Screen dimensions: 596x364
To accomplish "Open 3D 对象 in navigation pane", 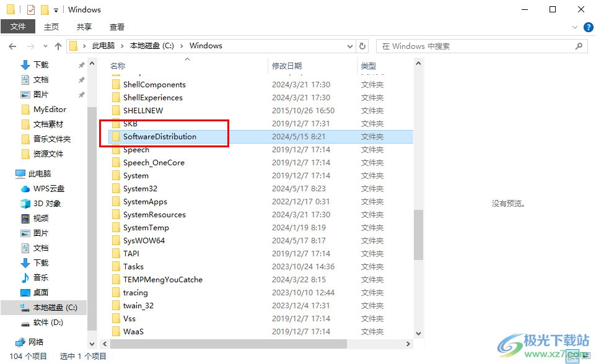I will pyautogui.click(x=46, y=204).
